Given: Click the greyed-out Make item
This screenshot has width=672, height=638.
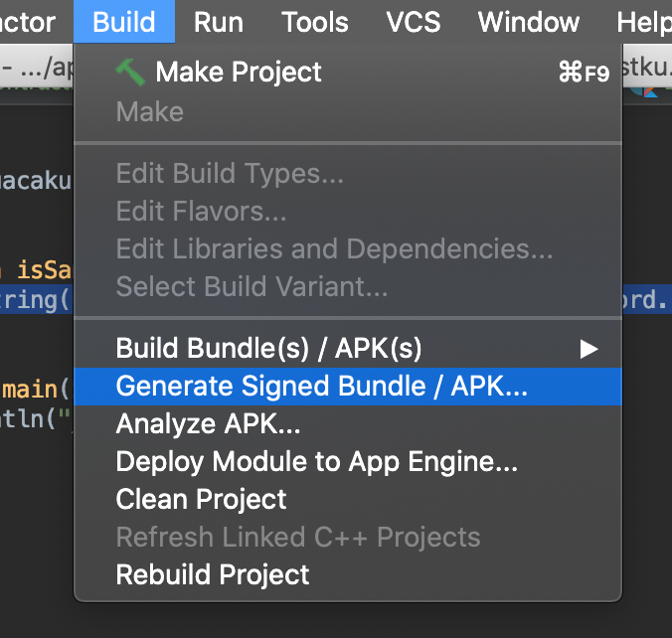Looking at the screenshot, I should click(x=149, y=111).
